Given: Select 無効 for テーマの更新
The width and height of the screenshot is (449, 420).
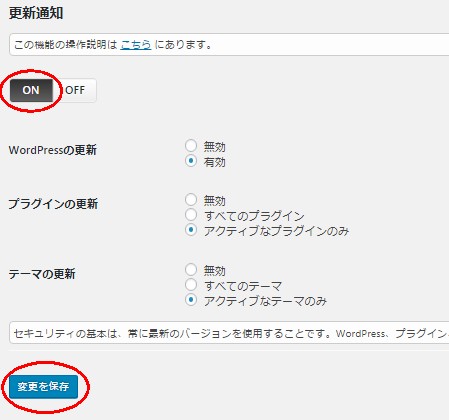Looking at the screenshot, I should (191, 269).
